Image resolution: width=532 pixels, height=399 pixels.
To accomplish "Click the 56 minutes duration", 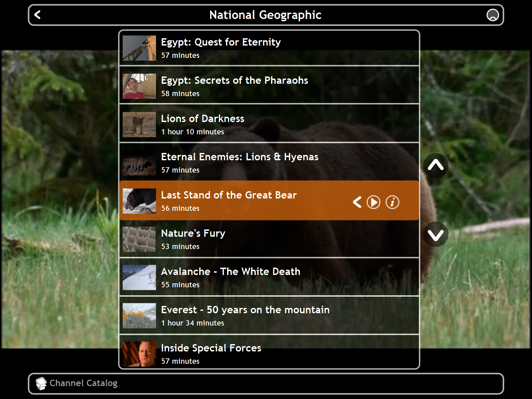I will [x=180, y=208].
